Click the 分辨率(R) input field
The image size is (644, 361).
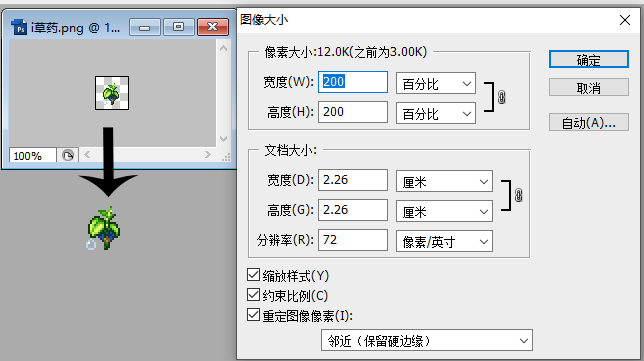tap(353, 240)
